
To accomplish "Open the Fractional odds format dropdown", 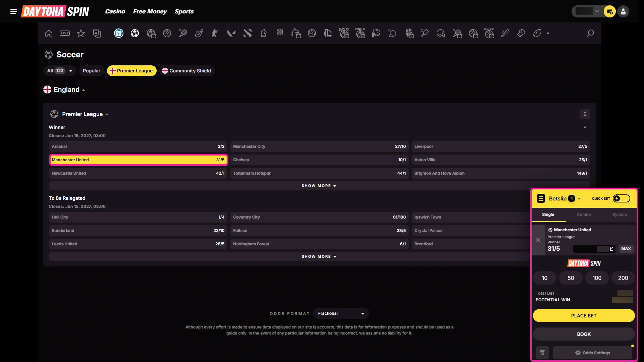I will 341,313.
